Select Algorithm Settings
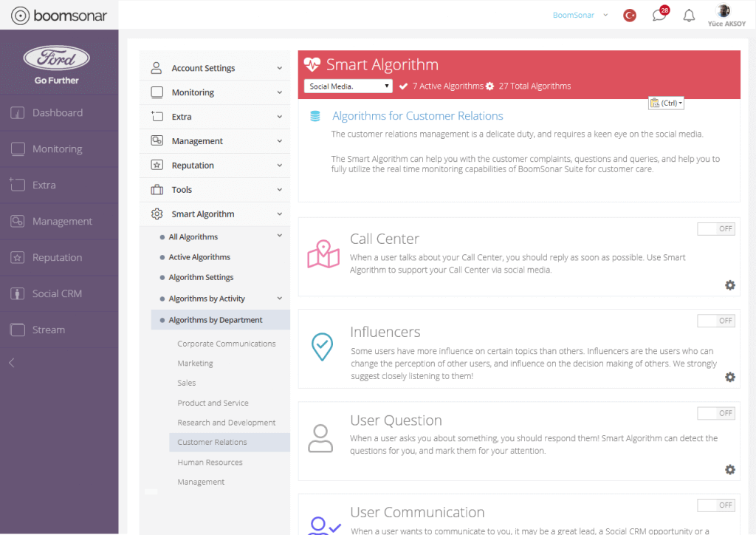Screen dimensions: 756x535 point(201,277)
